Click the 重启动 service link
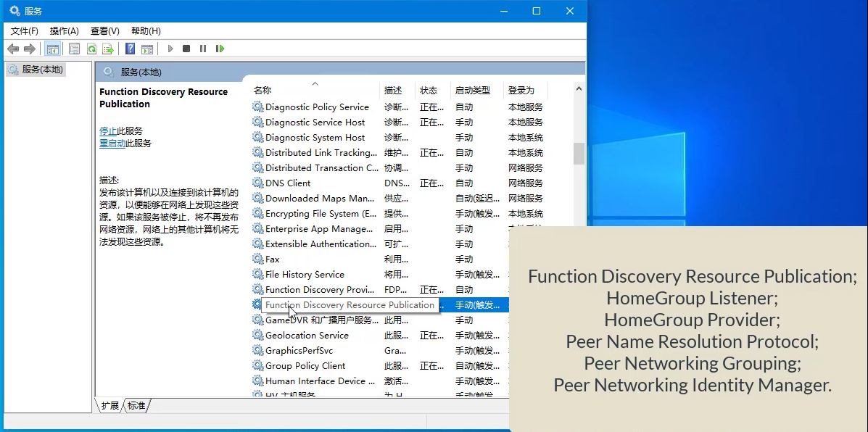868x432 pixels. 112,144
